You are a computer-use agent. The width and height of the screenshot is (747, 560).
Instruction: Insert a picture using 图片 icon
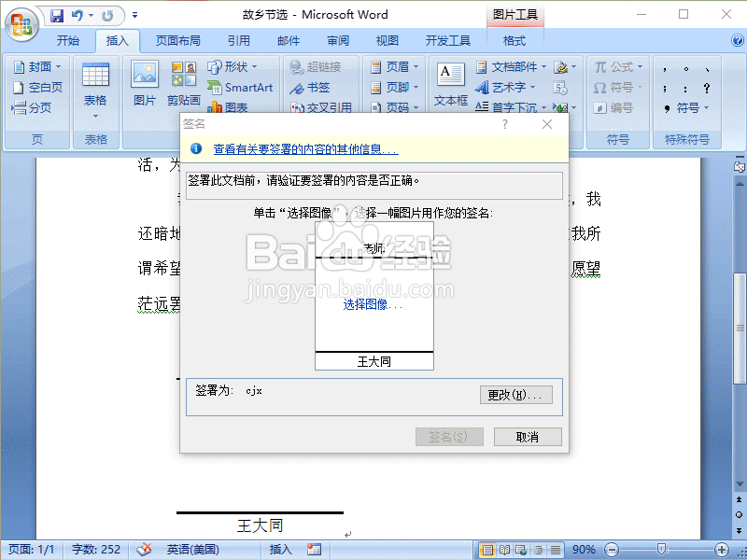pyautogui.click(x=143, y=84)
